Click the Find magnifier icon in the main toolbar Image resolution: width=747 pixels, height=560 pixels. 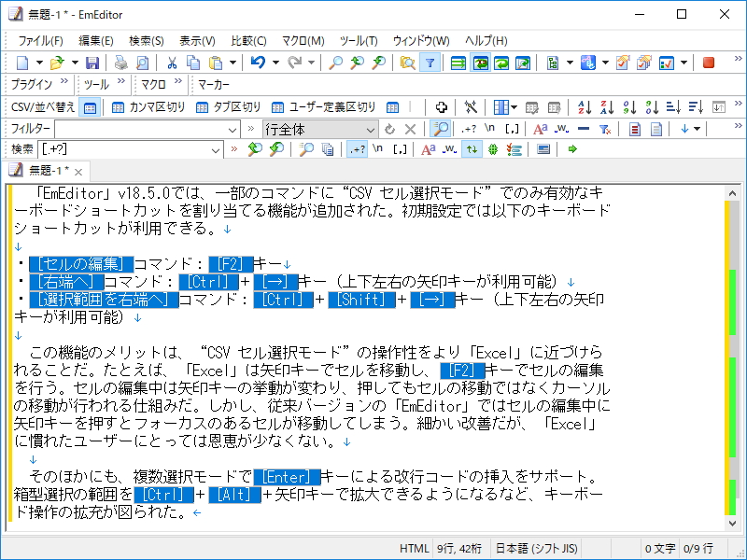[336, 63]
